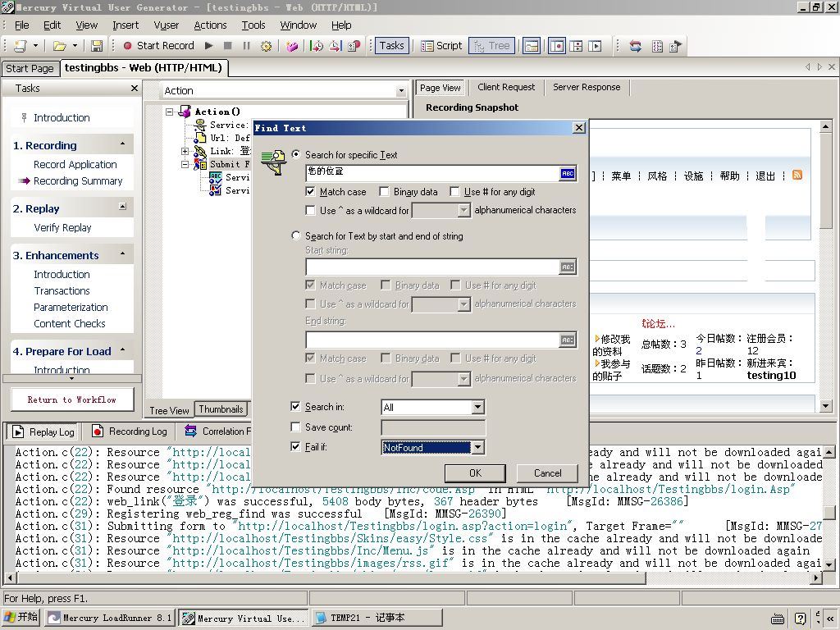This screenshot has height=630, width=840.
Task: Expand the Link tree node
Action: coord(185,151)
